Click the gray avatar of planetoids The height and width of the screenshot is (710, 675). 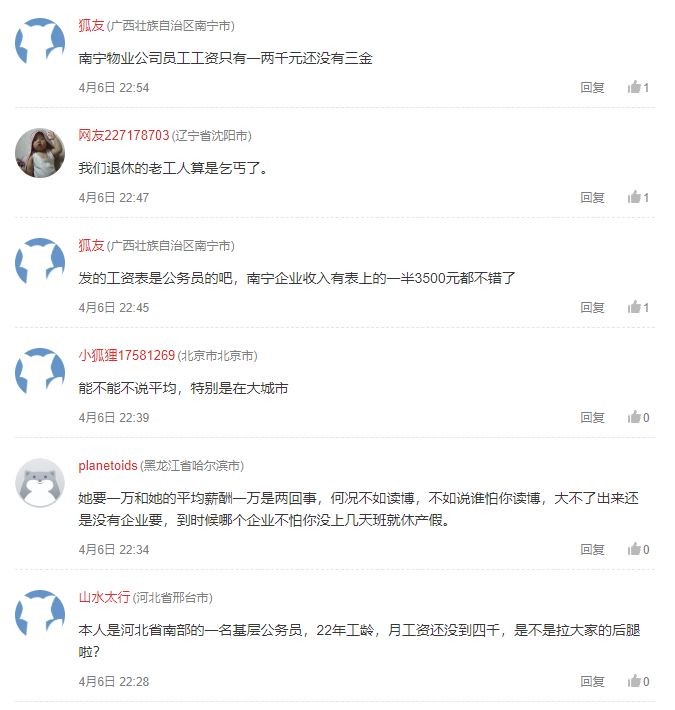41,483
